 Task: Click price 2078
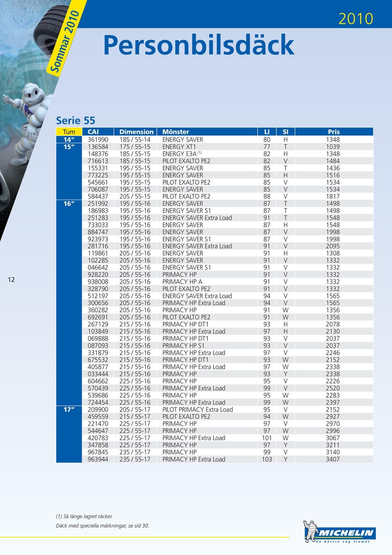click(333, 324)
